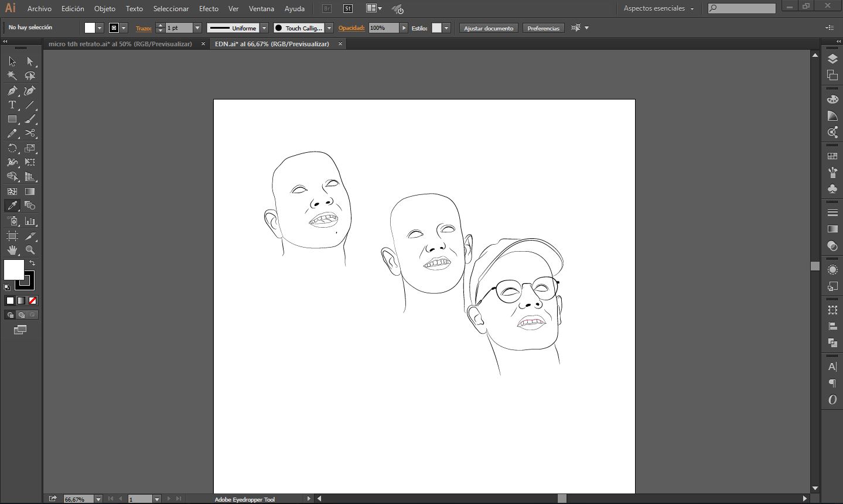Select the Artboard tool
The height and width of the screenshot is (504, 843).
[x=12, y=236]
